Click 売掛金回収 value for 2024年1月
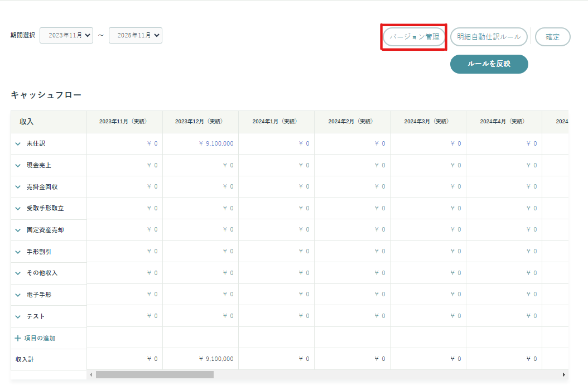 [304, 187]
